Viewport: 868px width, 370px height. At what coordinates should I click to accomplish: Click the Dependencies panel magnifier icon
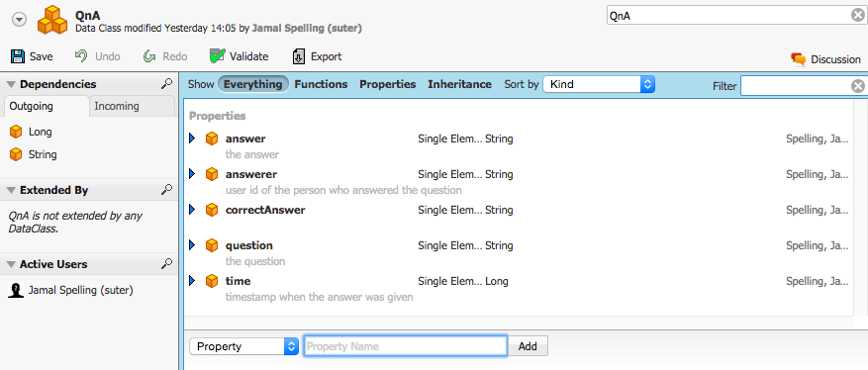tap(166, 84)
